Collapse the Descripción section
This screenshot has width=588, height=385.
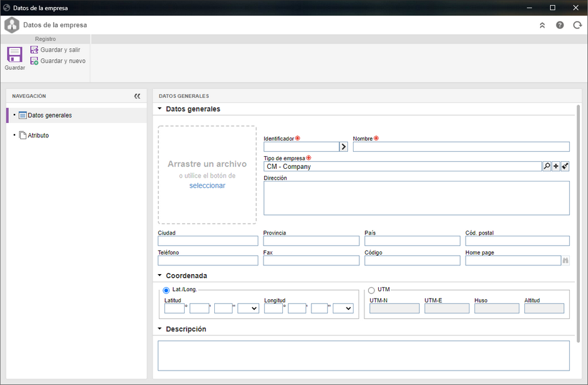pyautogui.click(x=159, y=329)
